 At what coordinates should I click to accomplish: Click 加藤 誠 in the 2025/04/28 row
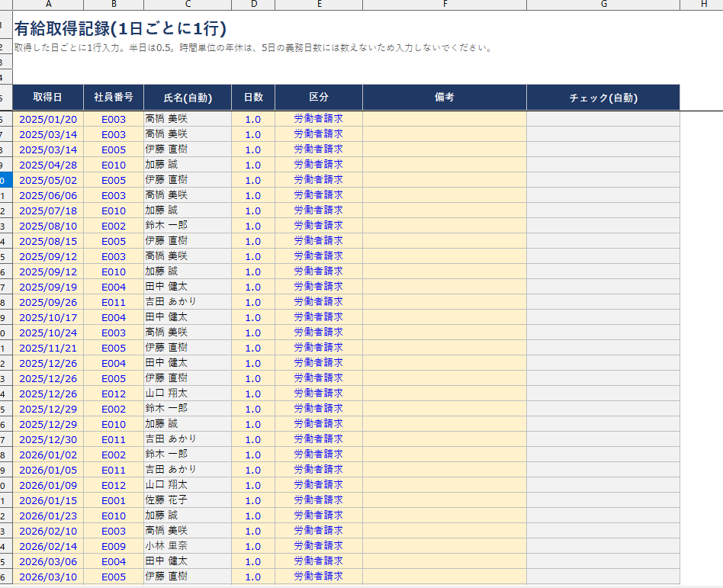[188, 165]
